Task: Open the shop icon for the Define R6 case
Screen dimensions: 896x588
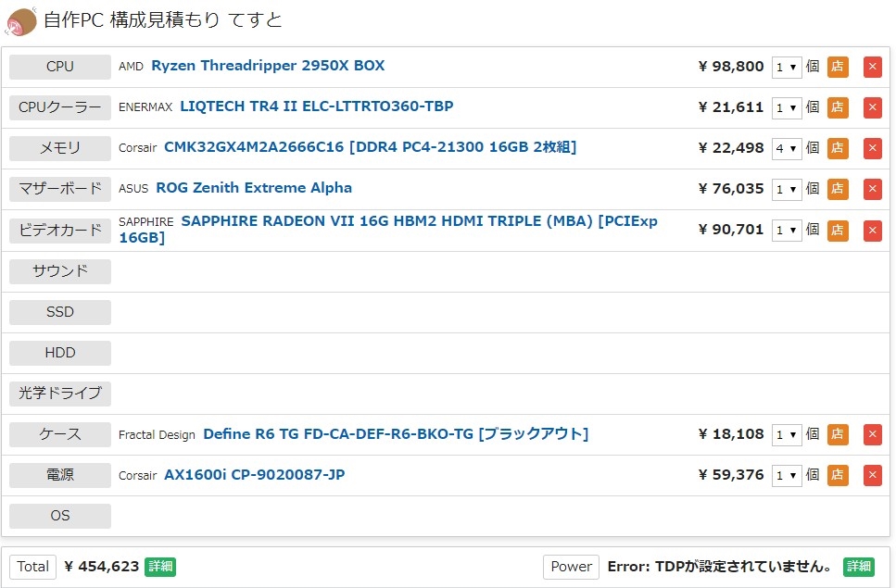Action: point(838,434)
